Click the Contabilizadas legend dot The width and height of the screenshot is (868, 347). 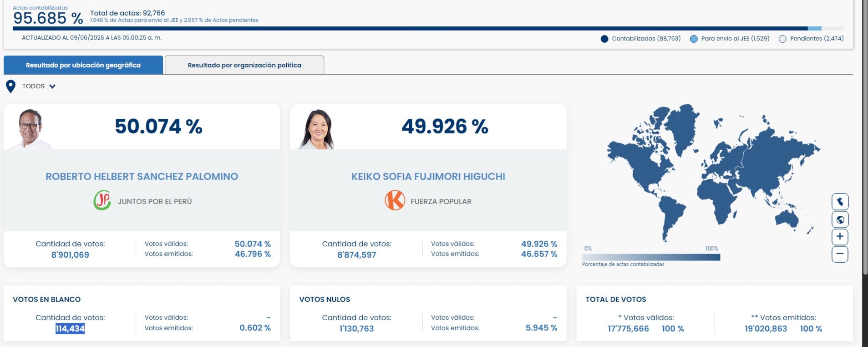point(604,39)
